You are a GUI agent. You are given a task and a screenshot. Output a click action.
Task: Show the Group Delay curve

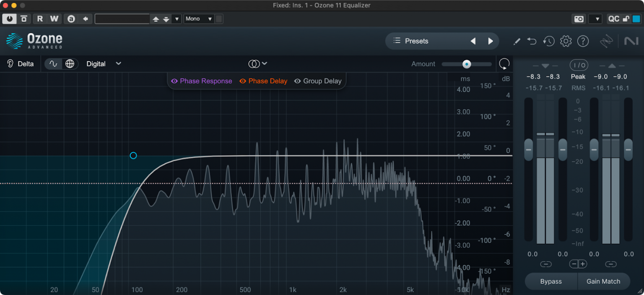point(318,81)
